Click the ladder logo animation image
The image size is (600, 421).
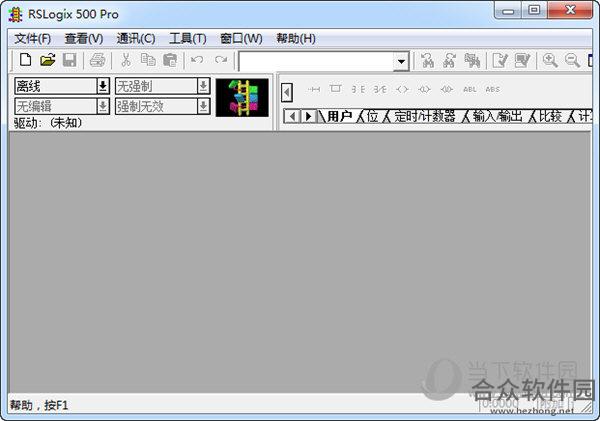pos(242,98)
